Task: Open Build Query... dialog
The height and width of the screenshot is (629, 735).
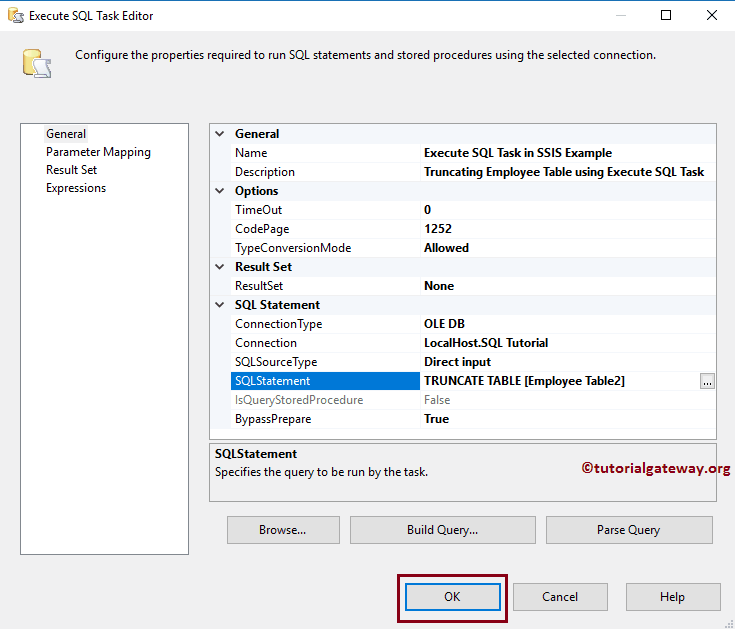Action: 442,530
